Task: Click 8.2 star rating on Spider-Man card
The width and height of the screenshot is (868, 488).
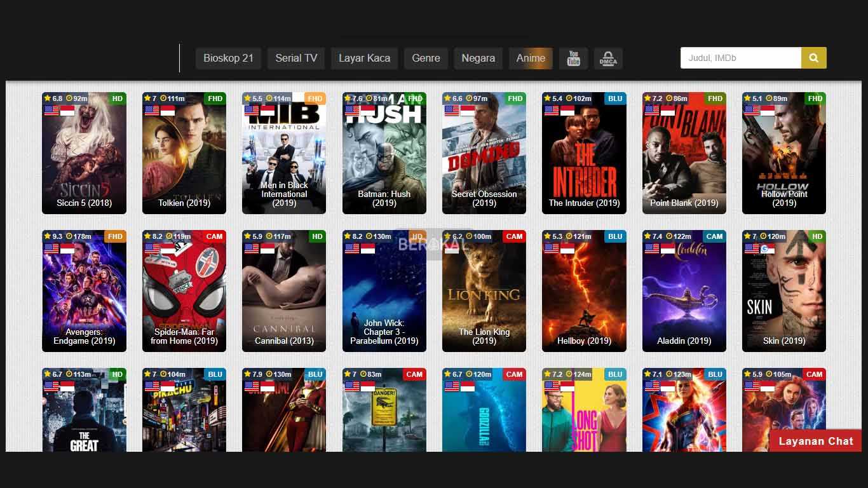Action: [x=154, y=236]
